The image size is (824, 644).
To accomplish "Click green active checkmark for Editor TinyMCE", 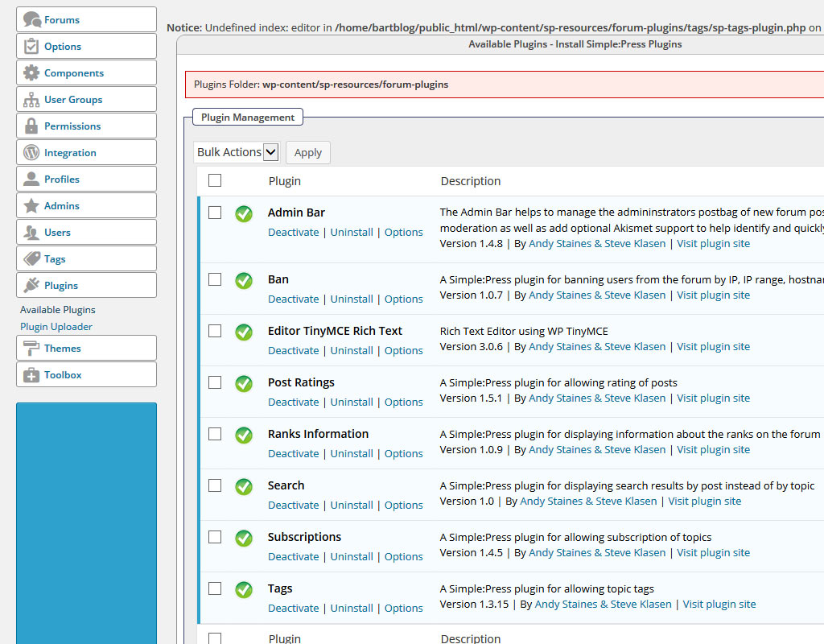I will 244,332.
